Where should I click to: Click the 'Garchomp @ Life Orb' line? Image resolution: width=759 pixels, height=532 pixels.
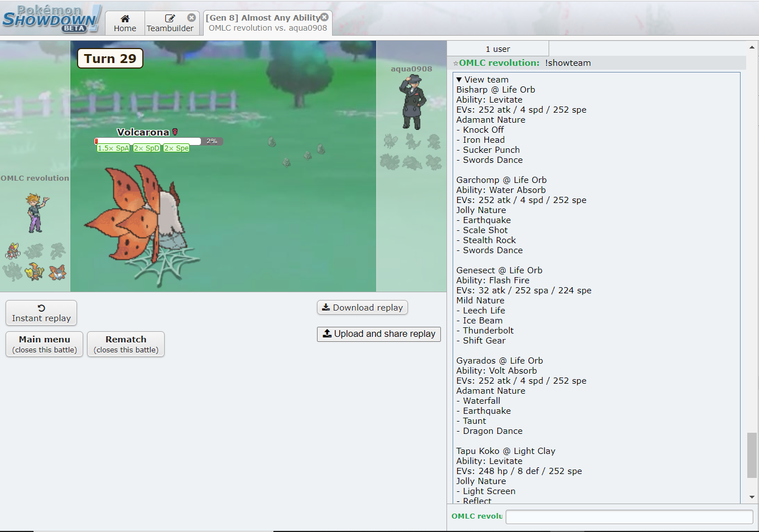(x=501, y=180)
